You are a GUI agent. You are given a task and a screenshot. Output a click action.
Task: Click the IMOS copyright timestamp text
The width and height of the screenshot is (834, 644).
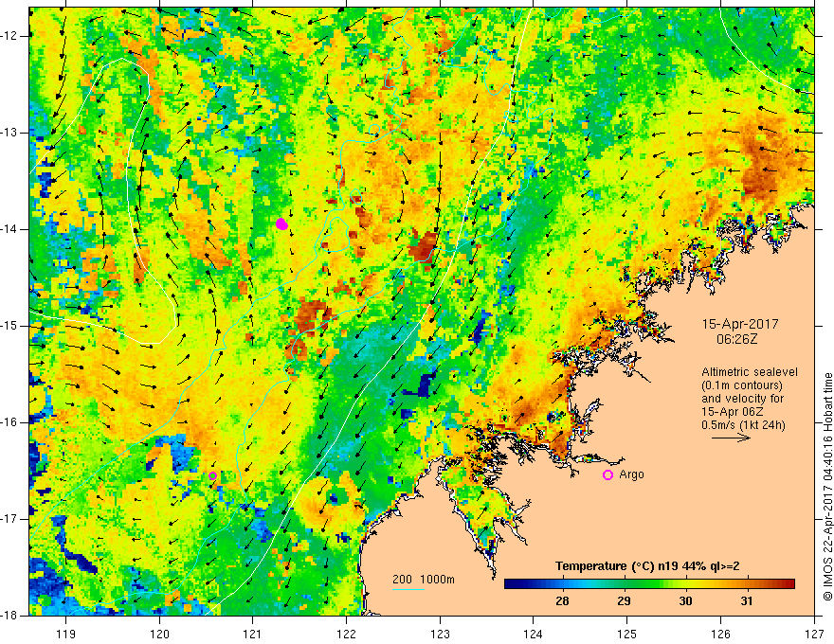point(827,487)
